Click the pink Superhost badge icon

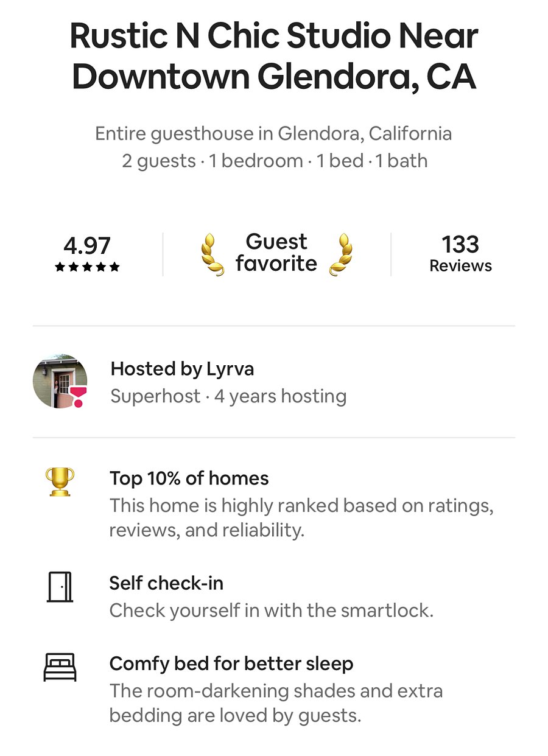click(x=79, y=397)
